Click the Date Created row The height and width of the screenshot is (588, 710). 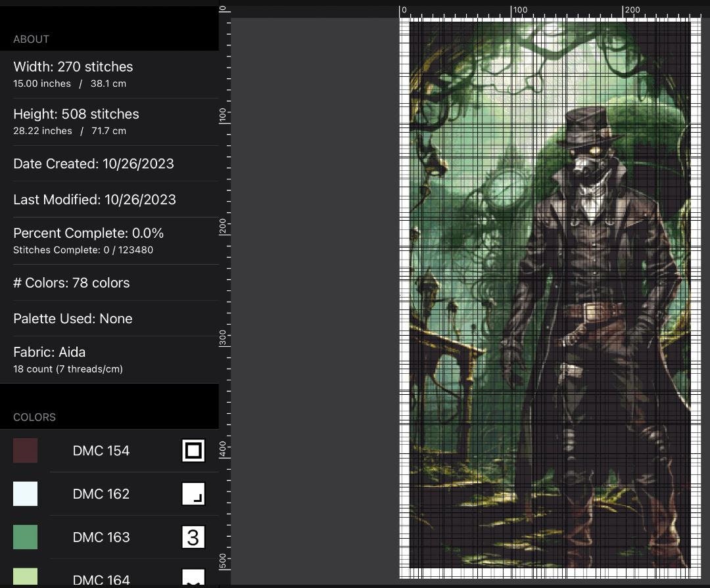(x=109, y=164)
